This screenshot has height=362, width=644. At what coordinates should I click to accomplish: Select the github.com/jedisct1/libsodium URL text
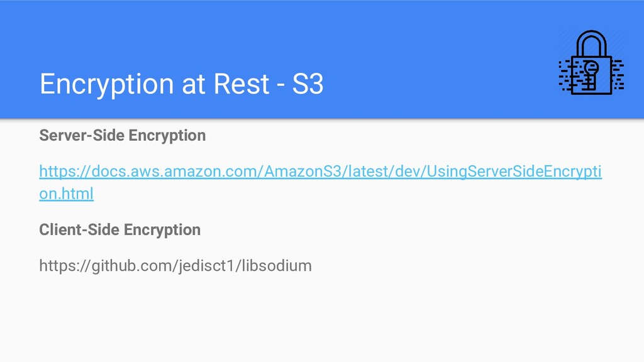[x=175, y=266]
